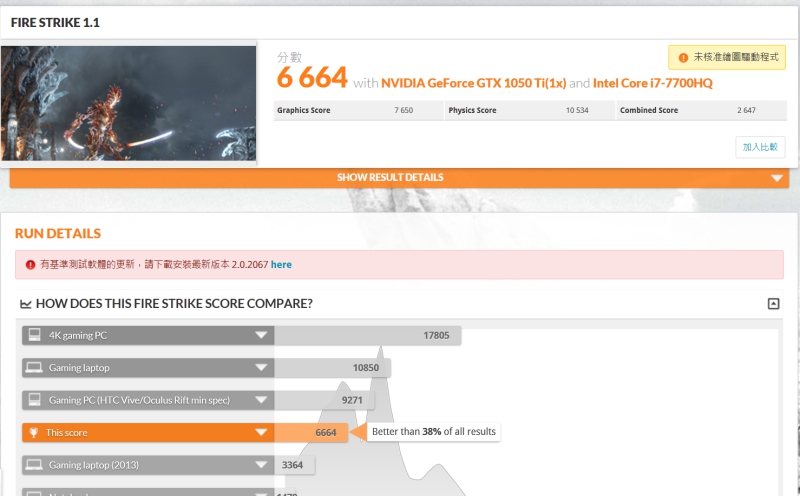Image resolution: width=800 pixels, height=496 pixels.
Task: Open the Intel Core i7-7700HQ link
Action: click(x=653, y=83)
